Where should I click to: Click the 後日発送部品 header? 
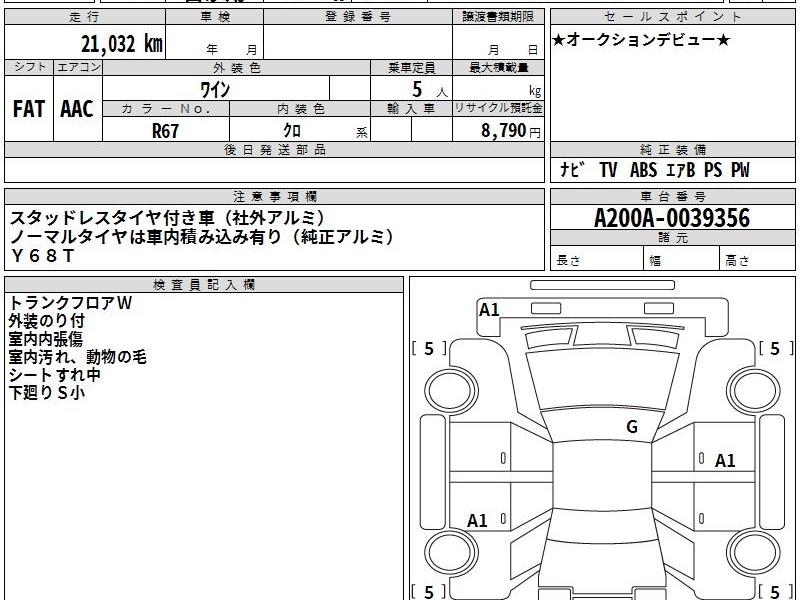(274, 149)
